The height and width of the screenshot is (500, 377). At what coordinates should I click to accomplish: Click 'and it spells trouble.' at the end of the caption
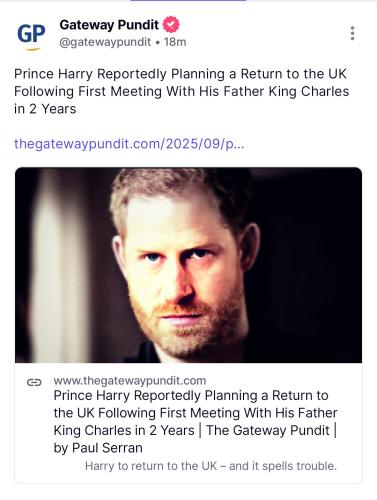tap(283, 466)
